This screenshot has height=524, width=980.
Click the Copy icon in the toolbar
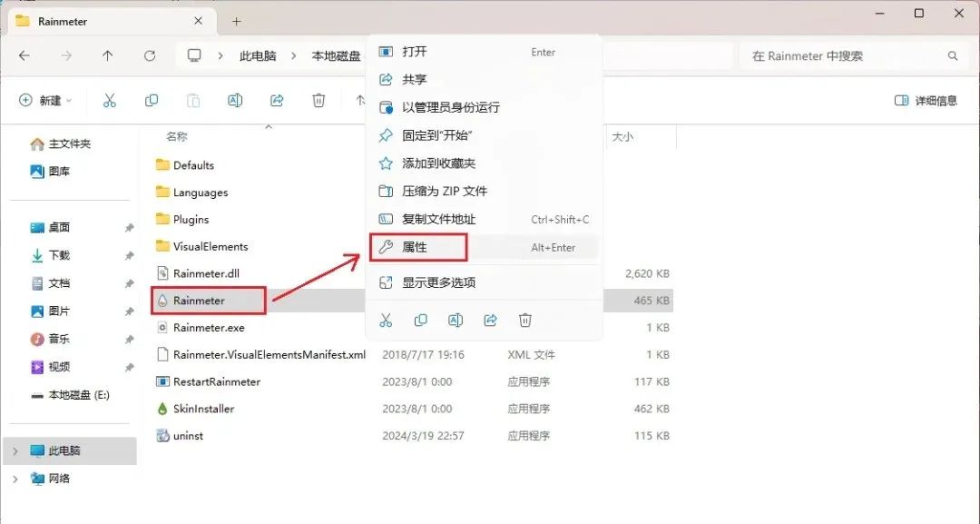click(x=152, y=101)
